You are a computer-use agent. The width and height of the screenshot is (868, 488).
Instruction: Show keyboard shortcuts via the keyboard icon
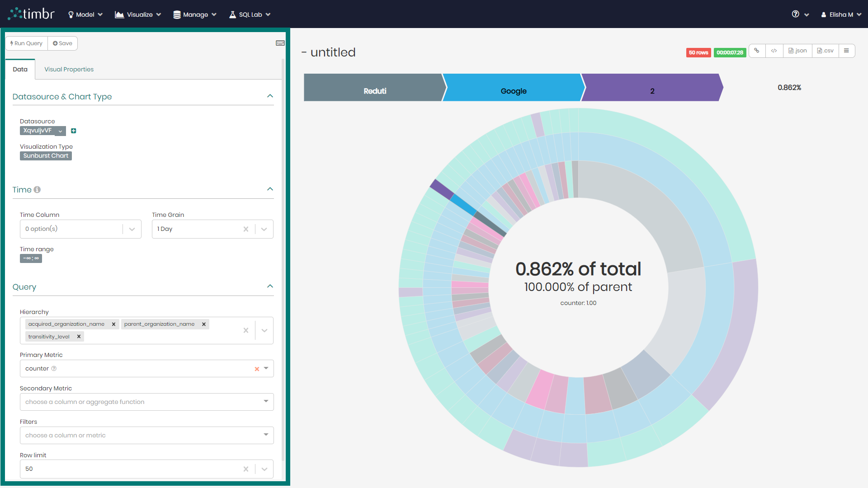(x=280, y=42)
